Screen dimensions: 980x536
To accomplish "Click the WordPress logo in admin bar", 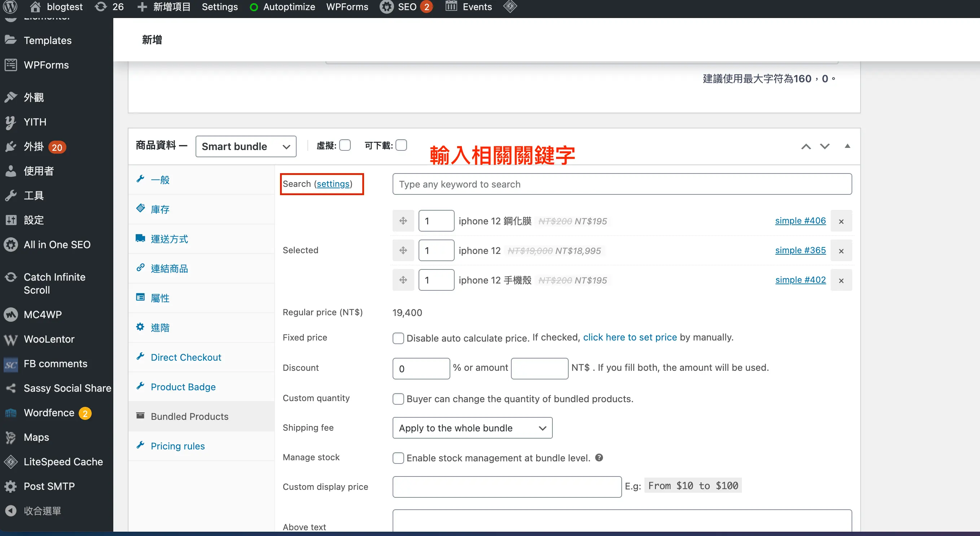I will tap(10, 6).
